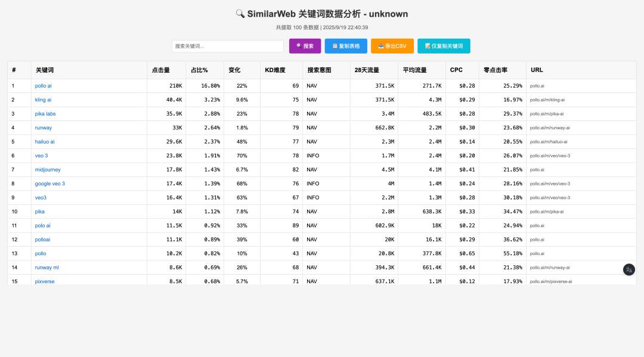644x357 pixels.
Task: Open the pixverse keyword link
Action: pyautogui.click(x=45, y=281)
